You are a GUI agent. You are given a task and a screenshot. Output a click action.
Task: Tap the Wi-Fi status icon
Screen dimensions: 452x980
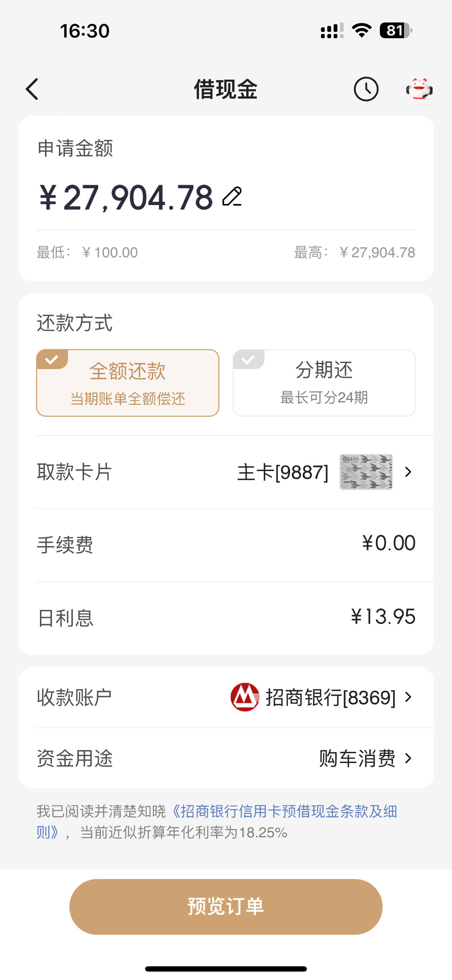(x=361, y=31)
